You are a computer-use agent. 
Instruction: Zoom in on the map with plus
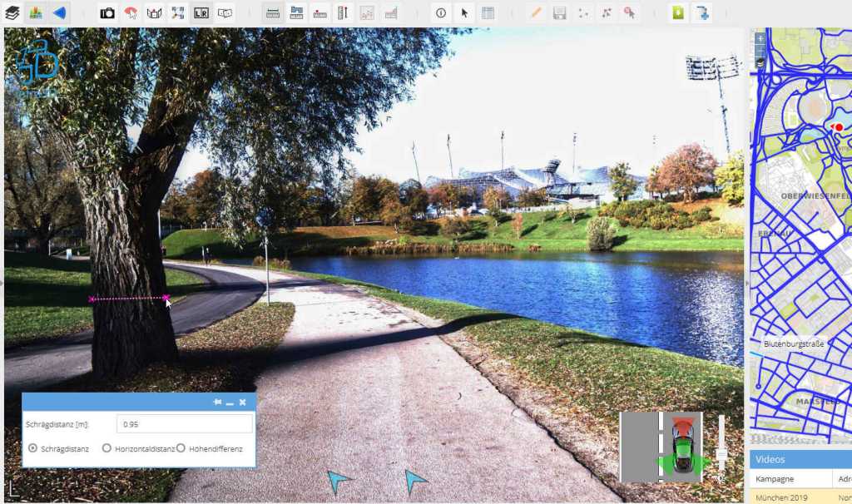tap(760, 38)
